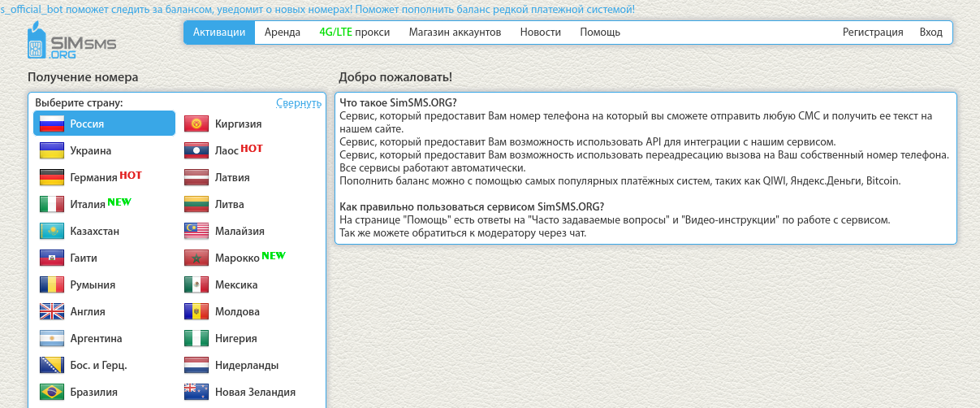Open Магазин аккаунтов page
Image resolution: width=980 pixels, height=408 pixels.
click(x=455, y=33)
